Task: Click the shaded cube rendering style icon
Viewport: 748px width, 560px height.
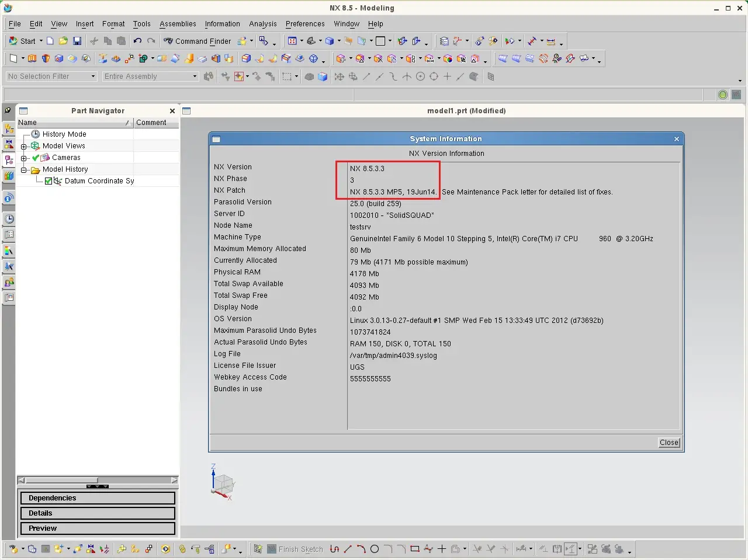Action: click(x=330, y=41)
